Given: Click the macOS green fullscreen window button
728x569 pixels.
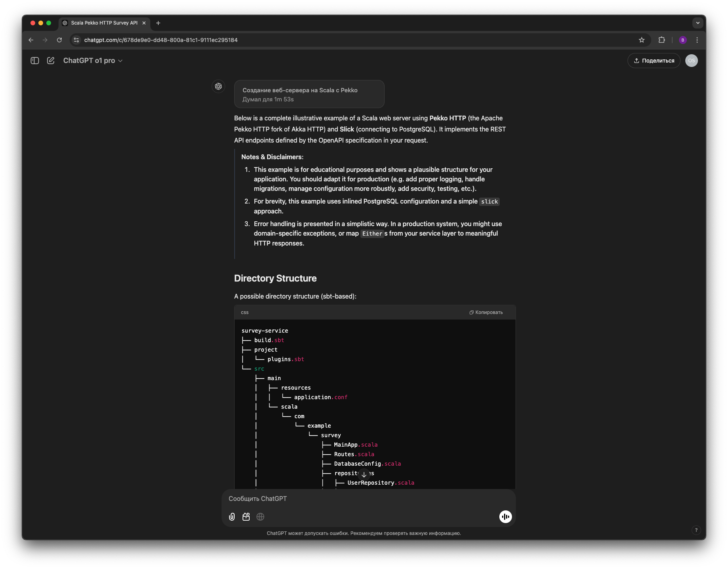Looking at the screenshot, I should pos(49,23).
